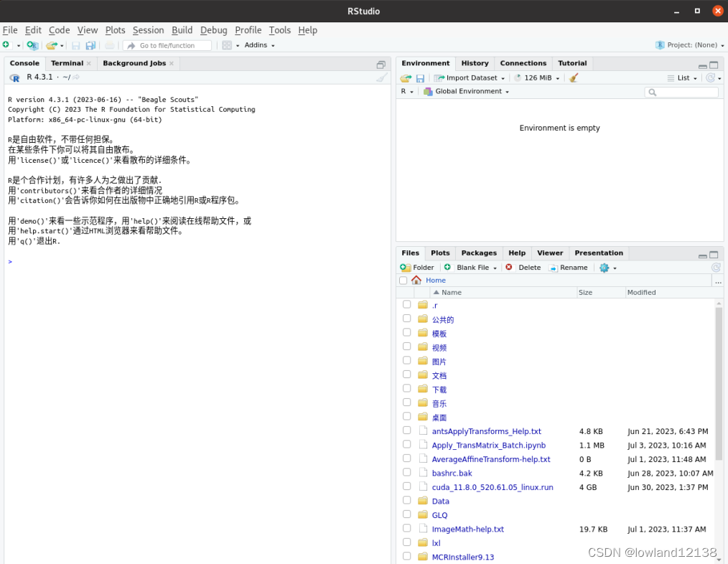This screenshot has width=728, height=564.
Task: Click the Go to file/function field
Action: click(x=167, y=44)
